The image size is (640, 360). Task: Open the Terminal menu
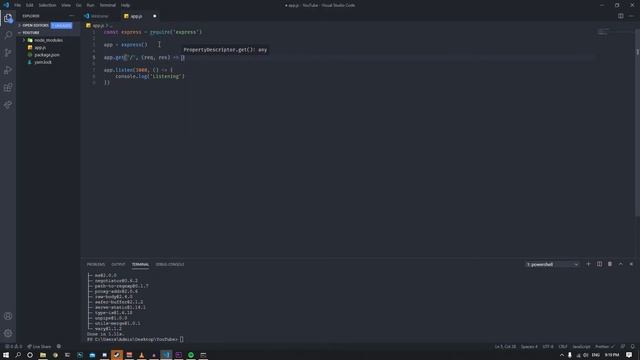tap(108, 5)
